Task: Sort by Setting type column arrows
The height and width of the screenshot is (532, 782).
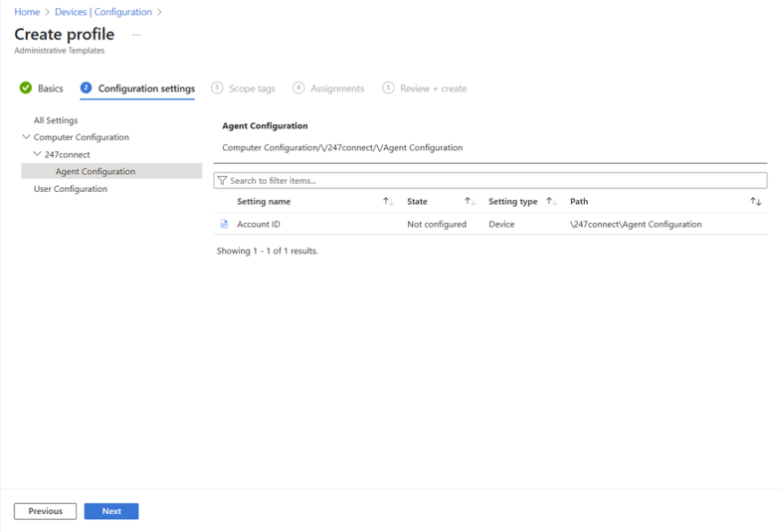Action: pos(551,202)
